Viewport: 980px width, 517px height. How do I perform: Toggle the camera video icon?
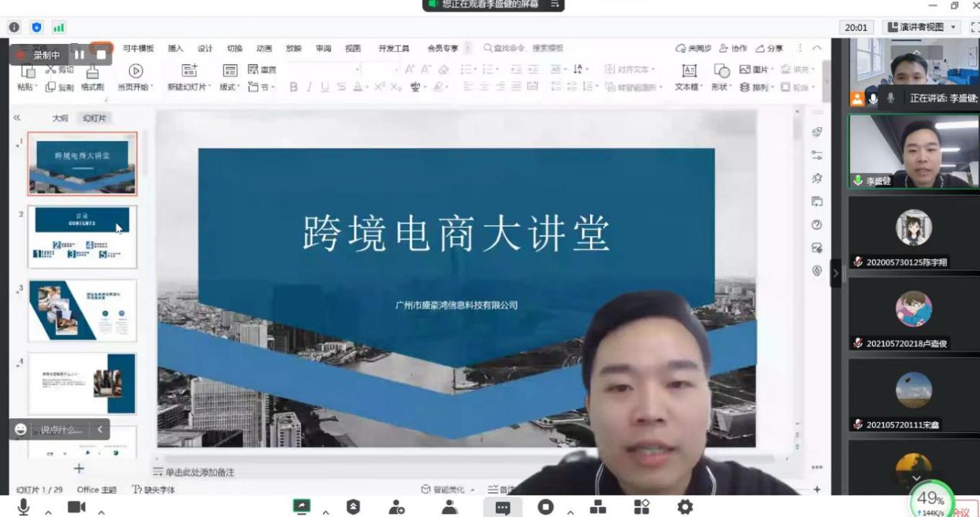pyautogui.click(x=76, y=507)
